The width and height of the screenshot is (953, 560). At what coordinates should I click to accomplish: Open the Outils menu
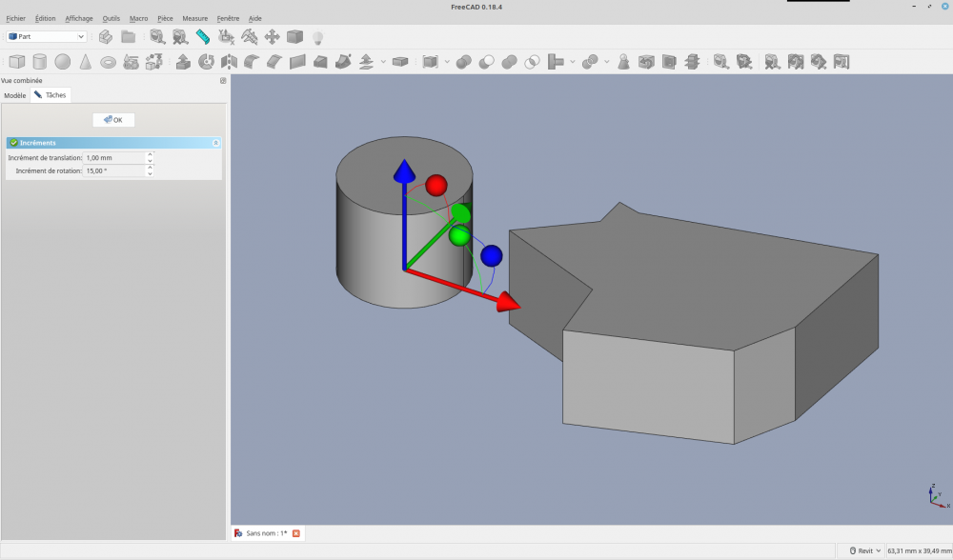112,18
